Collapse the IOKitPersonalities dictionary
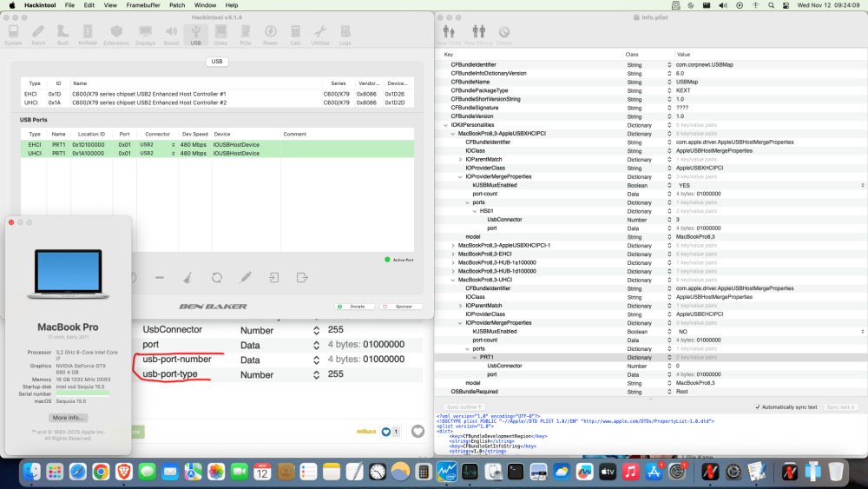This screenshot has height=489, width=868. click(x=445, y=125)
